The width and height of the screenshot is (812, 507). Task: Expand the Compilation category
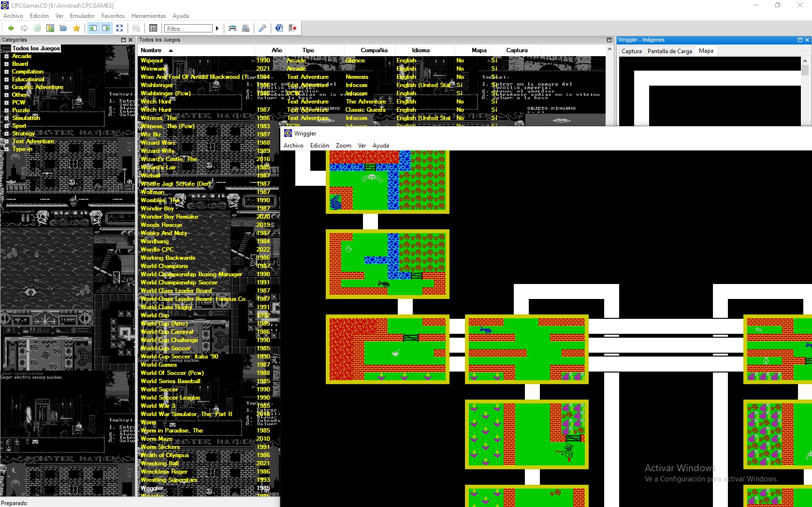coord(6,72)
